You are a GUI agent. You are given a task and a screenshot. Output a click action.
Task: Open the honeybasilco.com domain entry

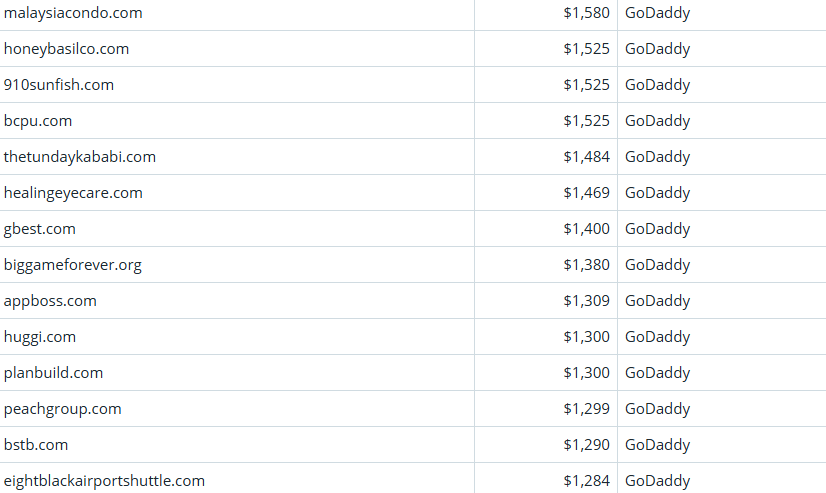click(x=66, y=49)
